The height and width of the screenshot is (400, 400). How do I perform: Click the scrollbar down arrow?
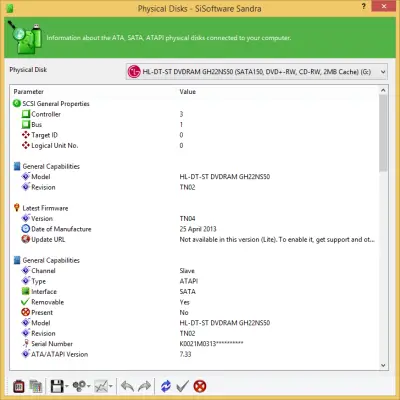[x=383, y=365]
